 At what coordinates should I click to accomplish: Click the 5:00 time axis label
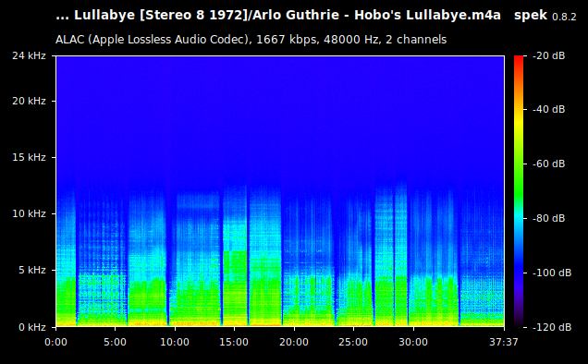(116, 342)
